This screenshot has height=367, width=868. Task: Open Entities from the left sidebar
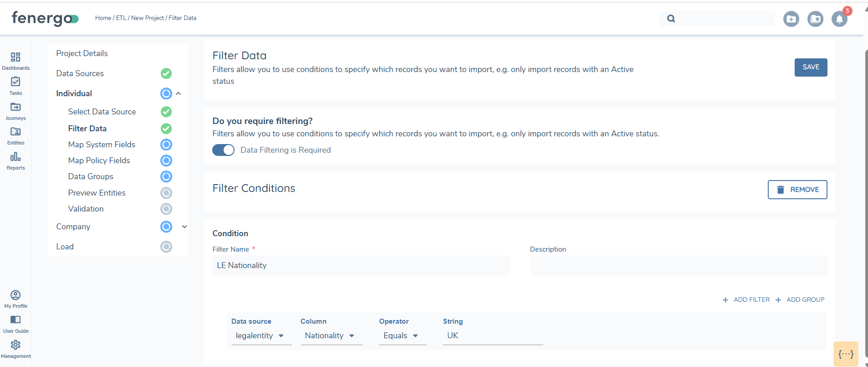click(x=15, y=132)
